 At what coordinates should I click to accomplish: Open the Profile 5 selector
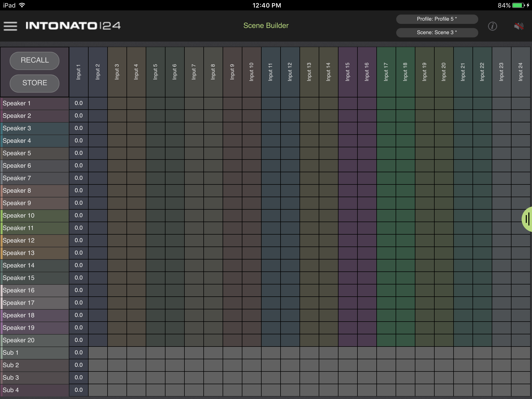pyautogui.click(x=437, y=19)
